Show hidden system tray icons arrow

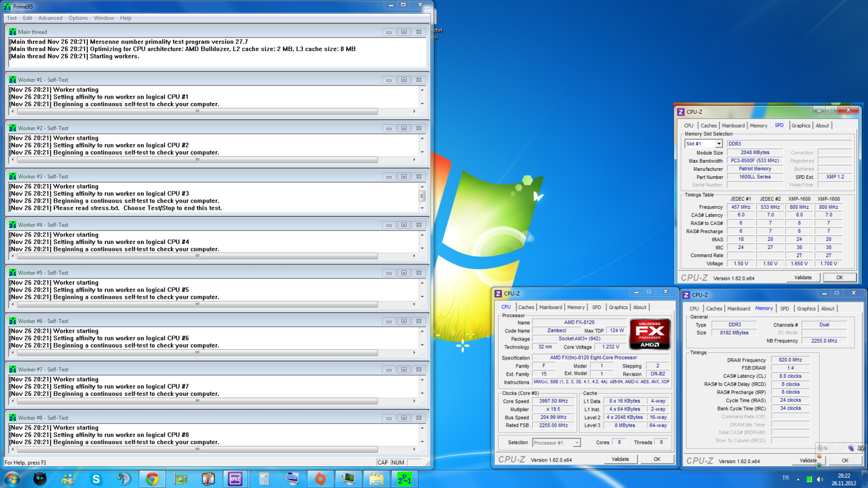click(798, 479)
